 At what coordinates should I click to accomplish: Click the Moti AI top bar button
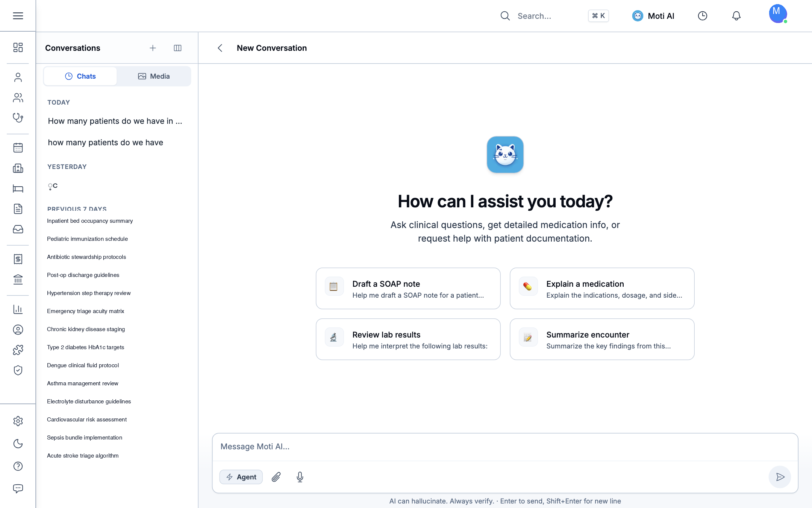[653, 16]
